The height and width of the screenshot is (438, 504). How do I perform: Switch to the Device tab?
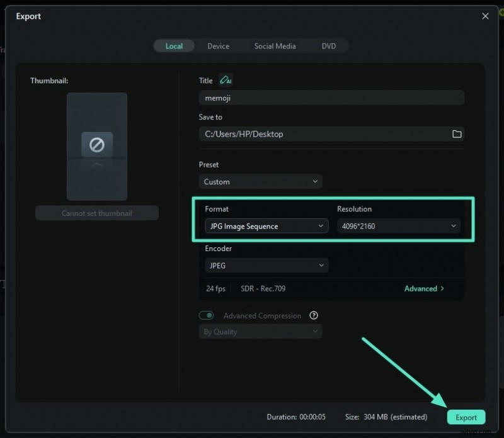point(218,45)
